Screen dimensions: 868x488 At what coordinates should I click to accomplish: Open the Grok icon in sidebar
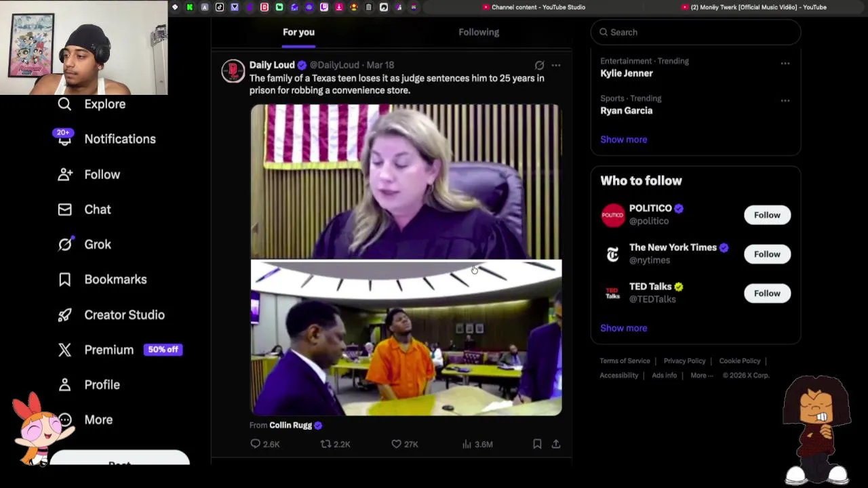(64, 244)
